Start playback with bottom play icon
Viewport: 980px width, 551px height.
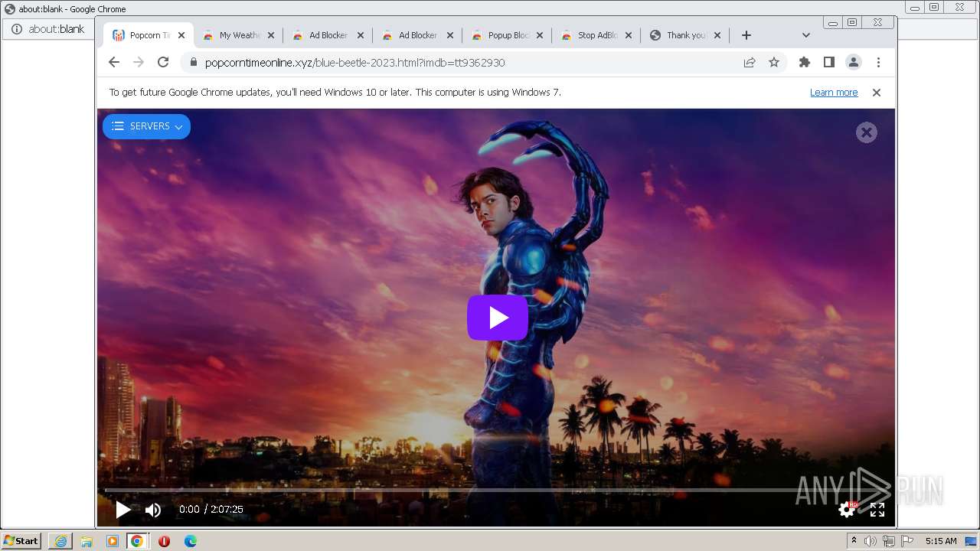[122, 509]
